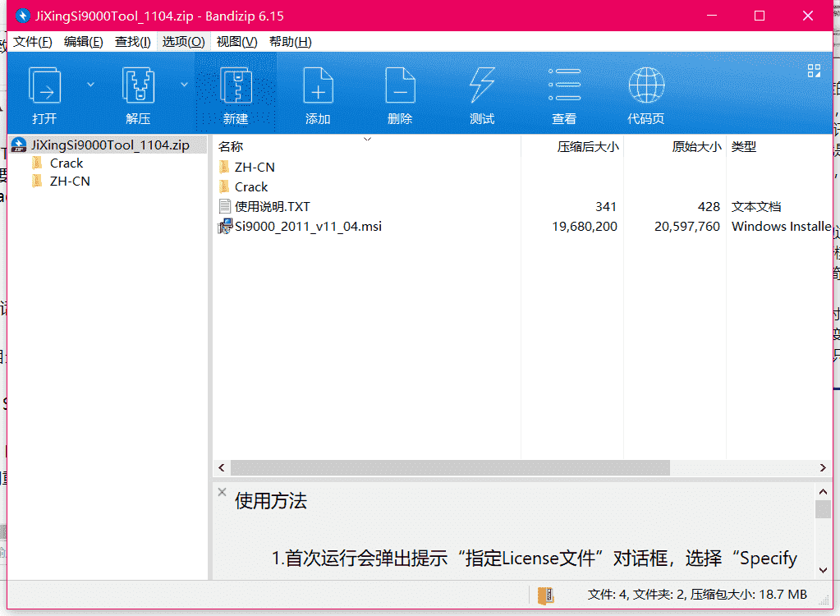Click the Add (添加) files icon

tap(319, 85)
